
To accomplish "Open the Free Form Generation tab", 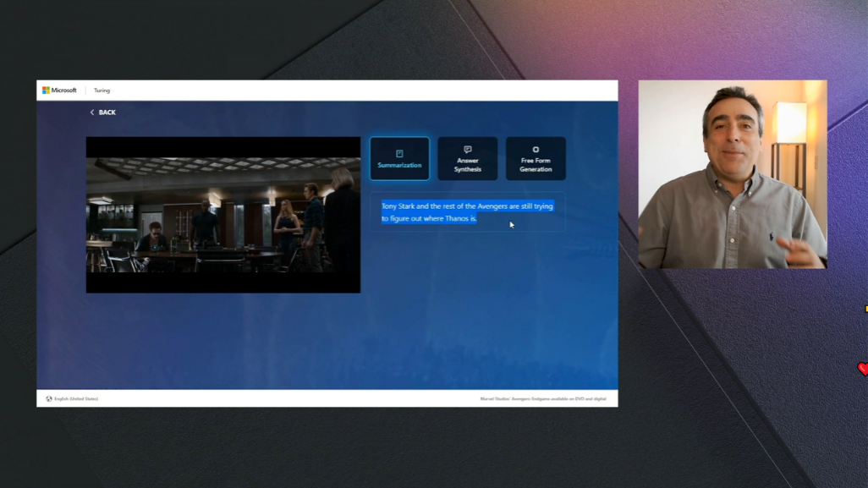I will (536, 165).
